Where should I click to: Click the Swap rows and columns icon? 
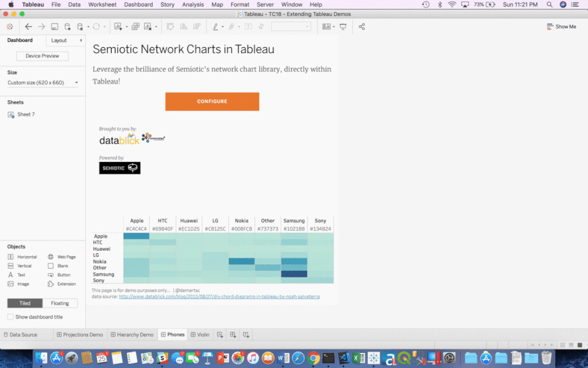pos(171,26)
